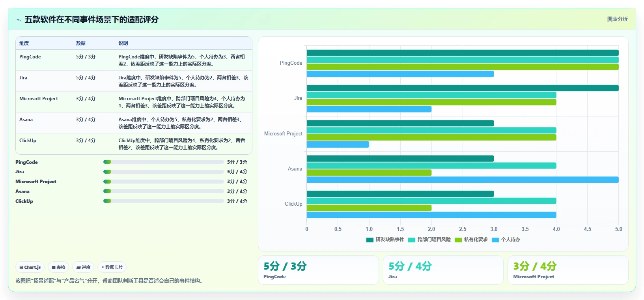The width and height of the screenshot is (644, 300).
Task: Click the Microsoft Project progress bar
Action: click(163, 182)
